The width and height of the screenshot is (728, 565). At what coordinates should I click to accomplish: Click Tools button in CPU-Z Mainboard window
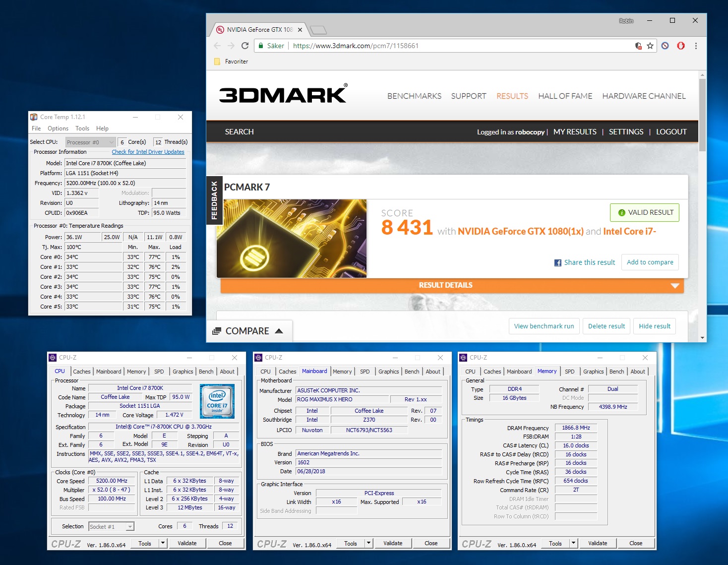click(x=351, y=543)
